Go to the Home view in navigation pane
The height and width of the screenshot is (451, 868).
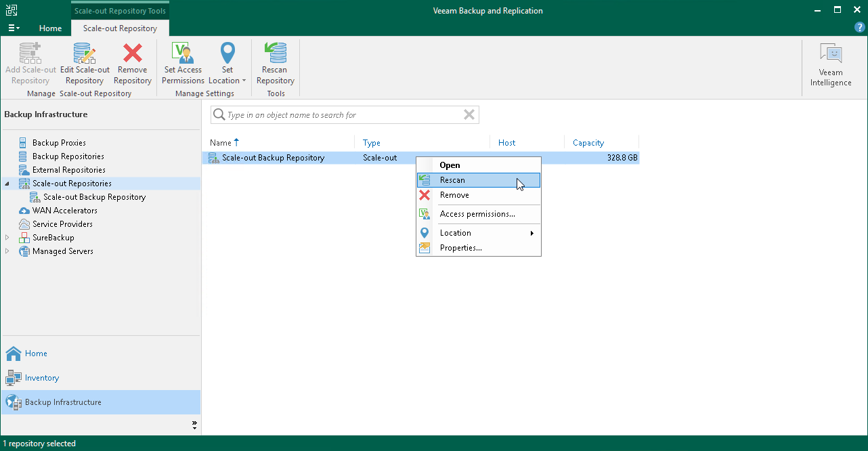(36, 353)
